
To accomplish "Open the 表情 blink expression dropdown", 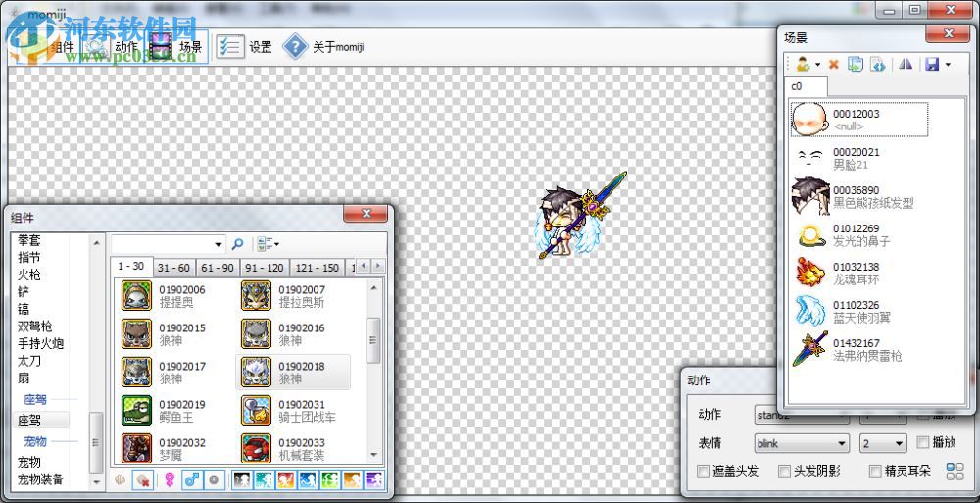I will click(x=802, y=443).
